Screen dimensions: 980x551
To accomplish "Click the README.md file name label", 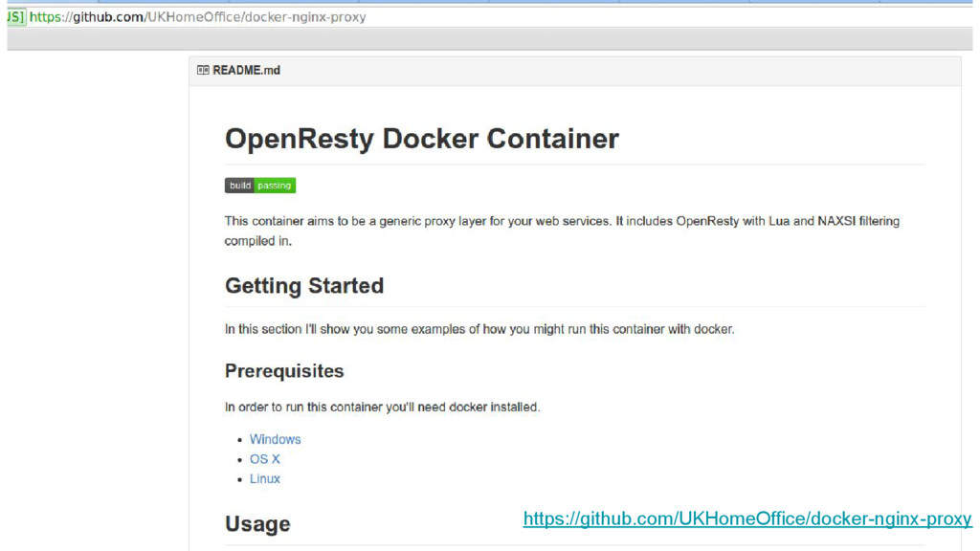I will (246, 70).
